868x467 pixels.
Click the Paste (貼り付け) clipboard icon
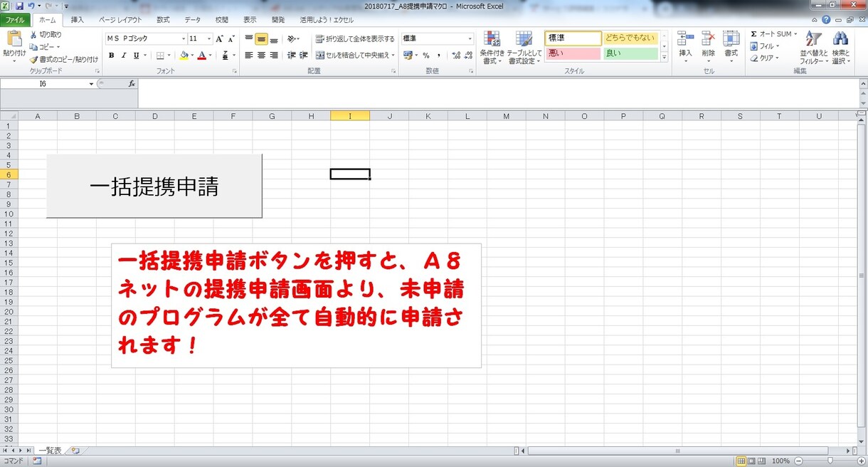[x=14, y=40]
